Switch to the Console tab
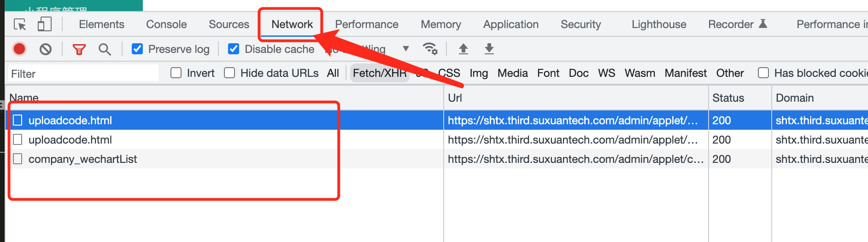Viewport: 868px width, 242px height. [x=166, y=24]
